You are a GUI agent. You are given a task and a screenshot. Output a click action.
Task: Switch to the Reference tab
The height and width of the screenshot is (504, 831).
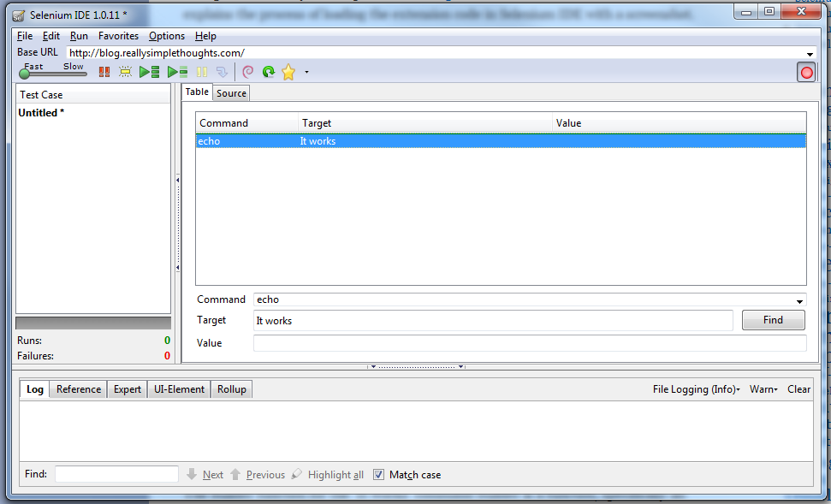pos(79,389)
